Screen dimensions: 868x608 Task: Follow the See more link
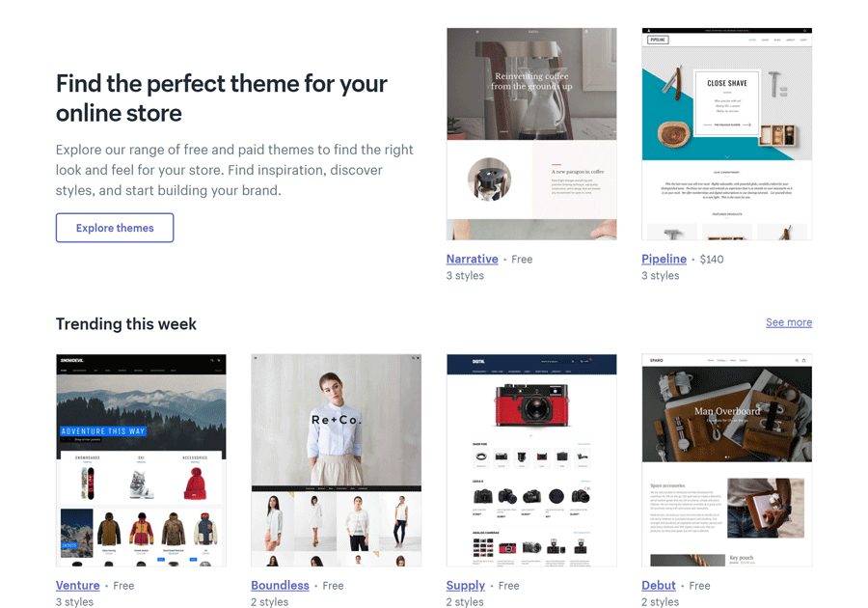click(789, 322)
